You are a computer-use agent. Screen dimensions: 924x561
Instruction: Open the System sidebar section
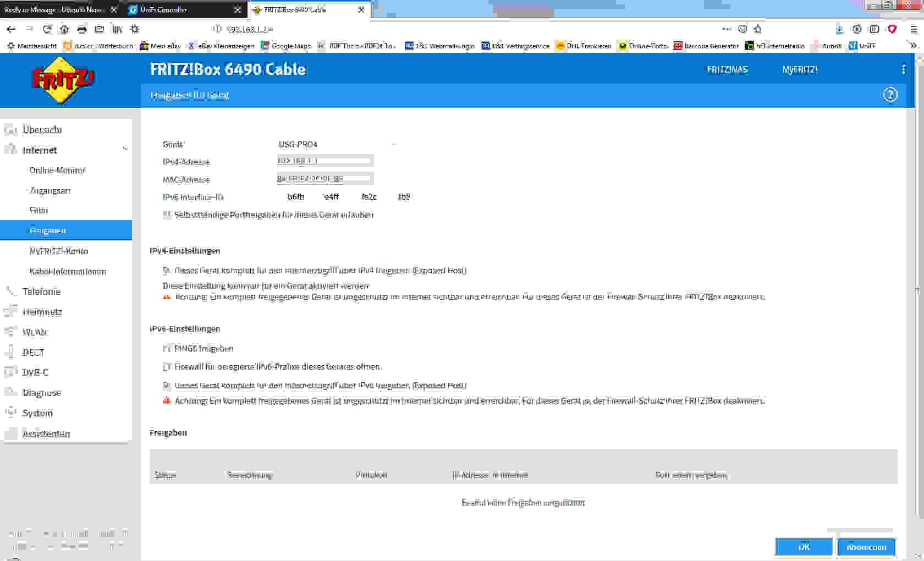[37, 413]
